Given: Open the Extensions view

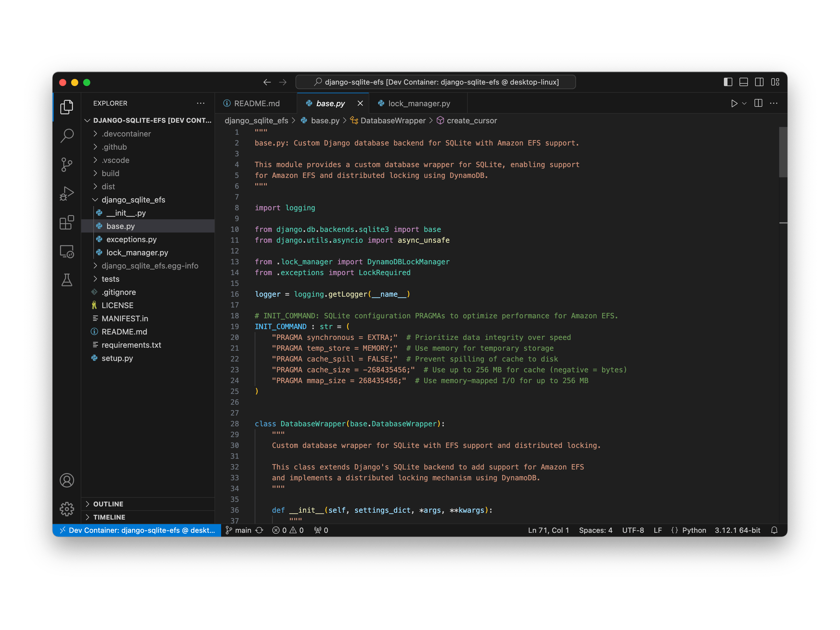Looking at the screenshot, I should pos(67,222).
